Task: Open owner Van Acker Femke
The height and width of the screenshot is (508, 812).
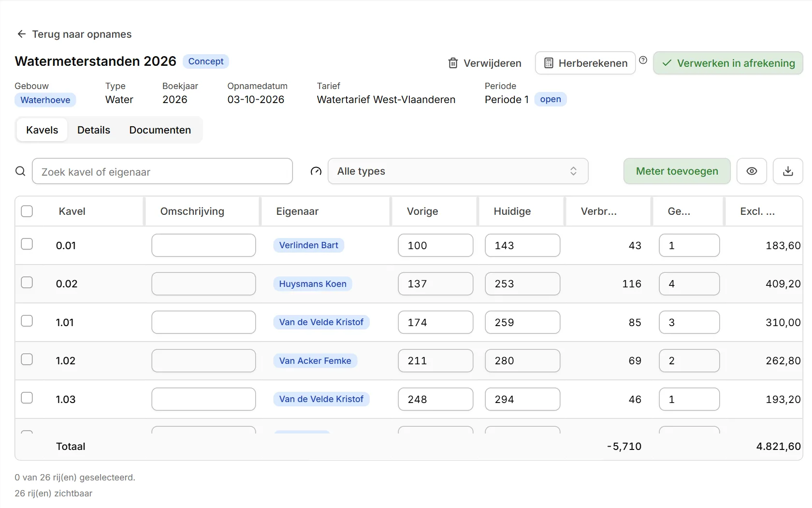Action: [x=315, y=361]
